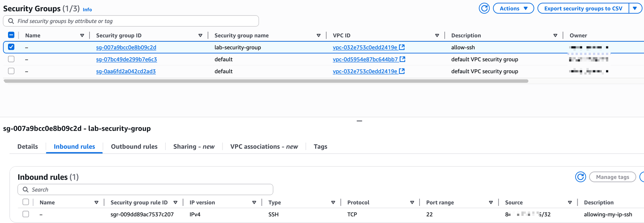Switch to the Outbound rules tab
This screenshot has width=644, height=223.
134,147
